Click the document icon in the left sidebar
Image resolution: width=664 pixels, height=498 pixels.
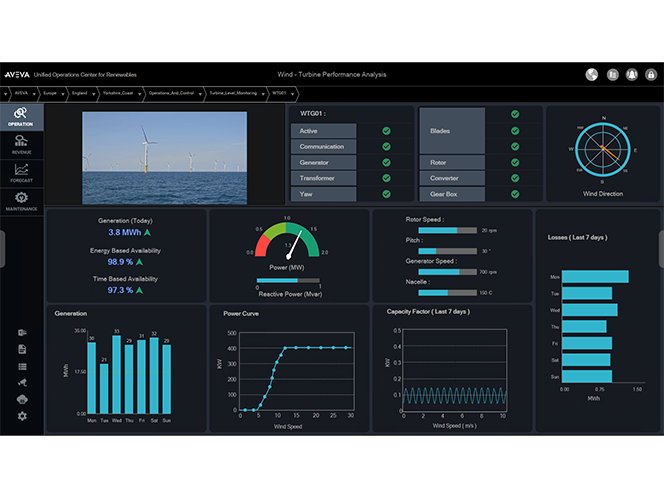(x=22, y=349)
